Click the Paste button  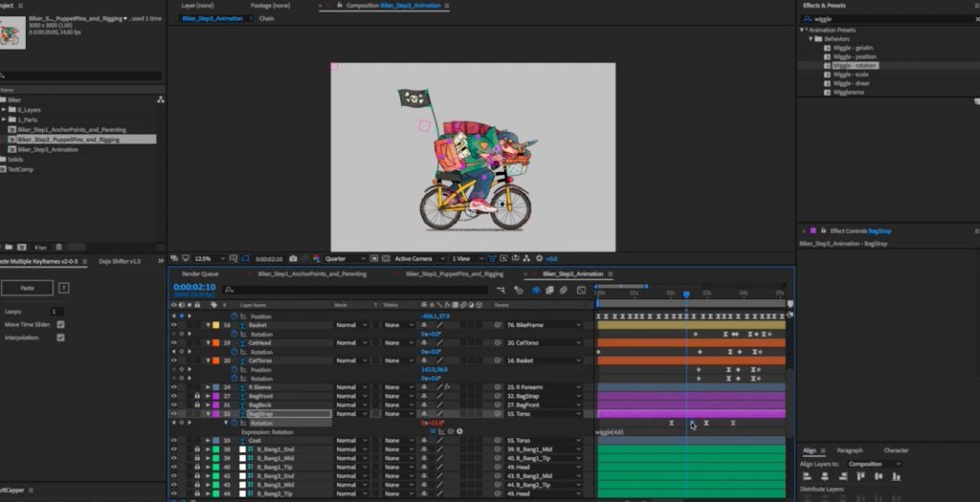click(27, 288)
